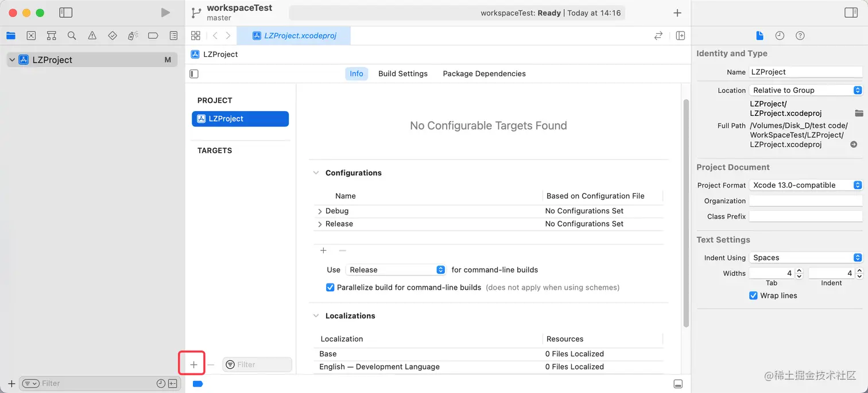Open the Project navigator folder icon

[x=11, y=36]
